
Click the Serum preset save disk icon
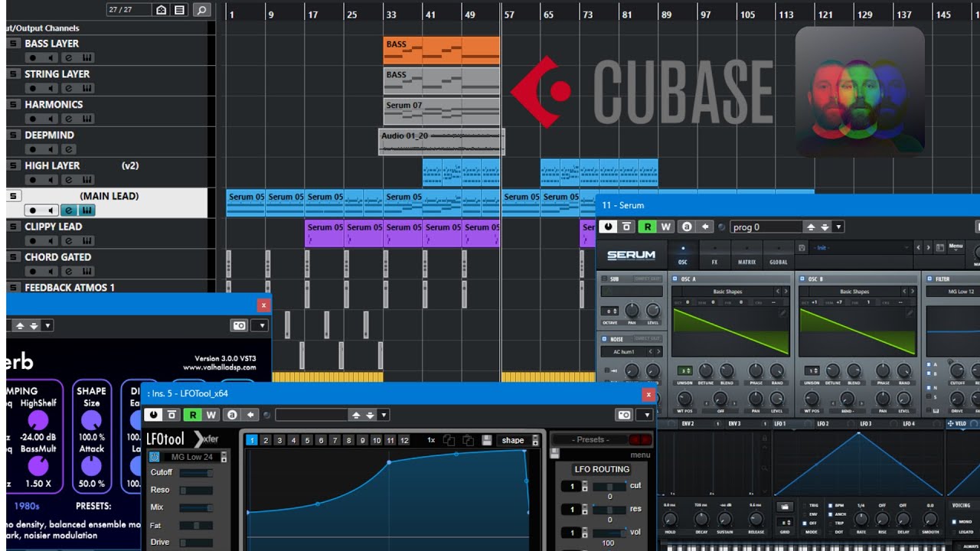pos(801,248)
